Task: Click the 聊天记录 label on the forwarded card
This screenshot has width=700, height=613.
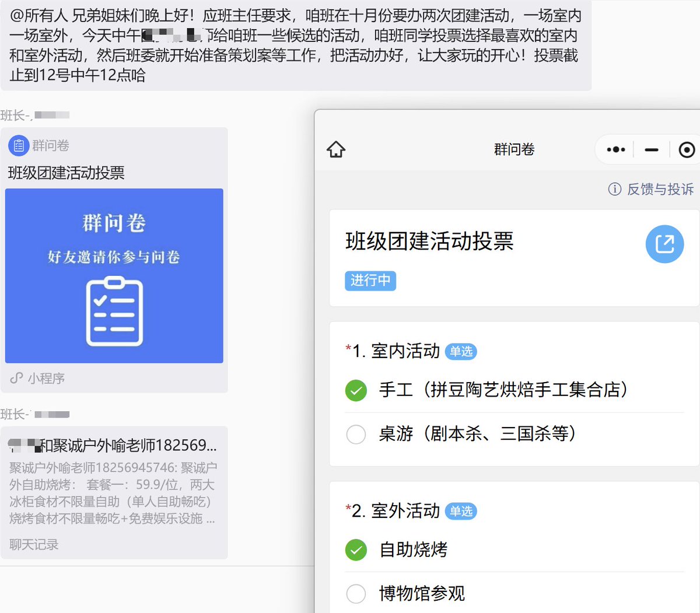Action: [x=34, y=545]
